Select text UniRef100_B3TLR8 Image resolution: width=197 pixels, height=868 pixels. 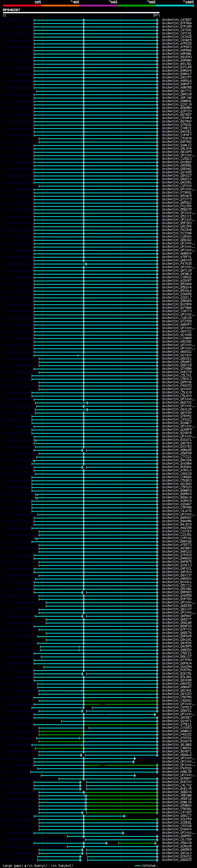click(x=177, y=67)
